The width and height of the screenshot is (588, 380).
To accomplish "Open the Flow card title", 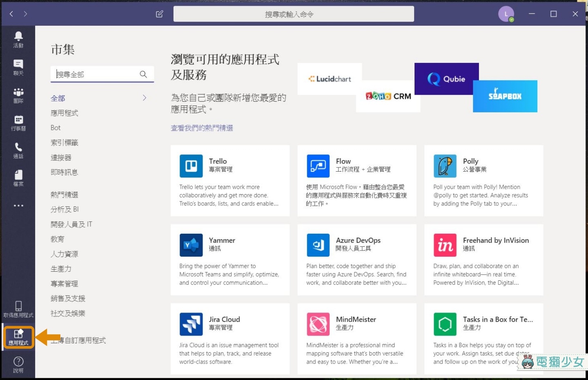I will click(343, 161).
